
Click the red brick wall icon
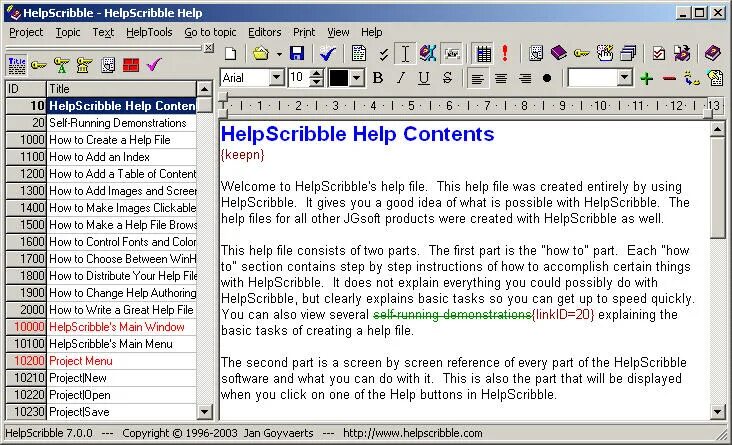click(131, 65)
